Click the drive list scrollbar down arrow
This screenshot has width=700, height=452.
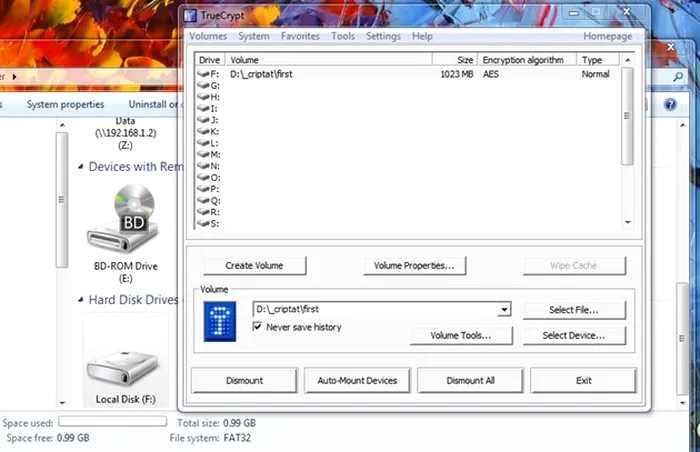click(x=628, y=222)
